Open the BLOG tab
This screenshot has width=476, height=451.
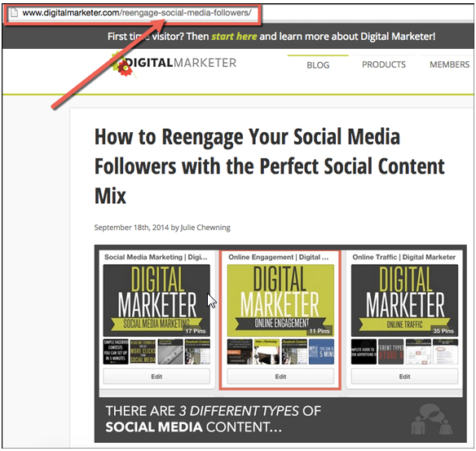coord(318,65)
